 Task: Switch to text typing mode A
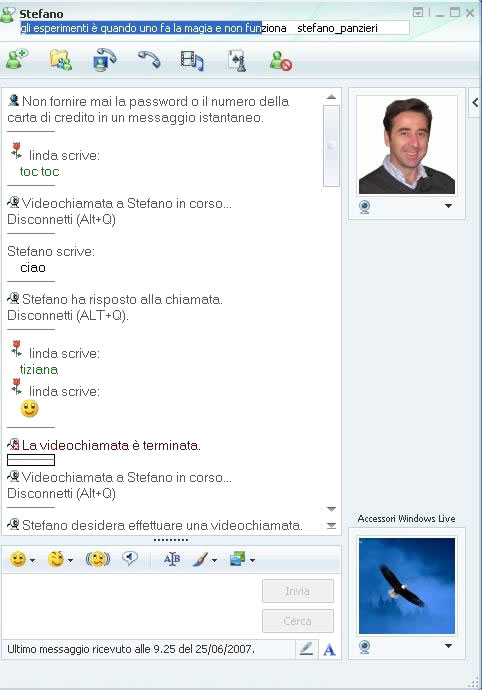[329, 650]
